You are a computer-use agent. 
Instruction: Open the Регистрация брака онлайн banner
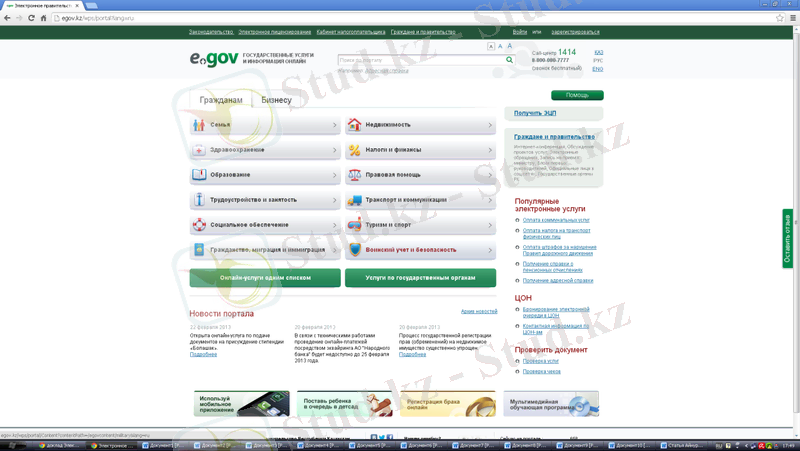[447, 404]
